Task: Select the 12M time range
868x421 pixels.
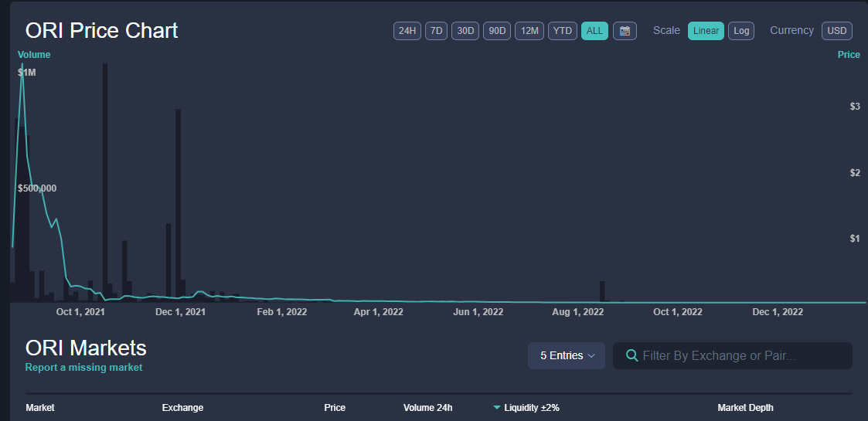Action: point(529,31)
